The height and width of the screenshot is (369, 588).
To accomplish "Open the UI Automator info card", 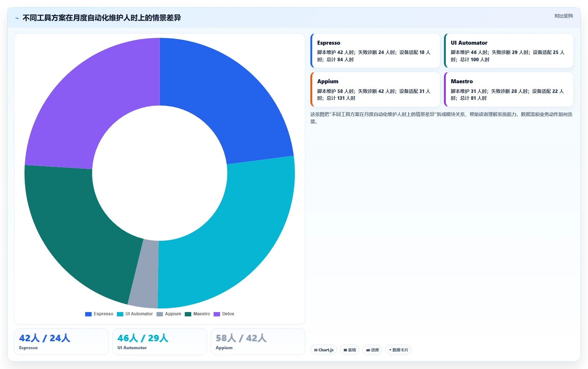I will point(509,50).
